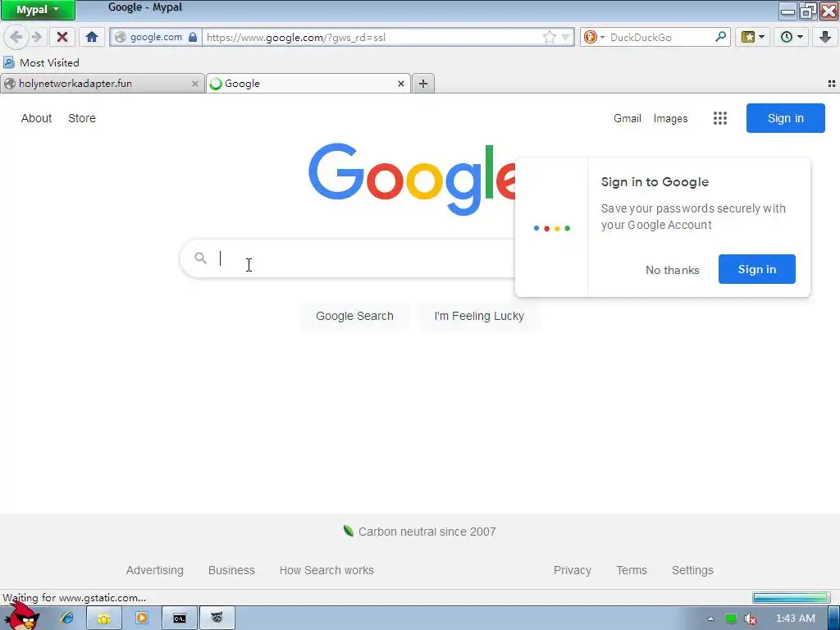Open the bookmarks menu toolbar button

[x=753, y=37]
